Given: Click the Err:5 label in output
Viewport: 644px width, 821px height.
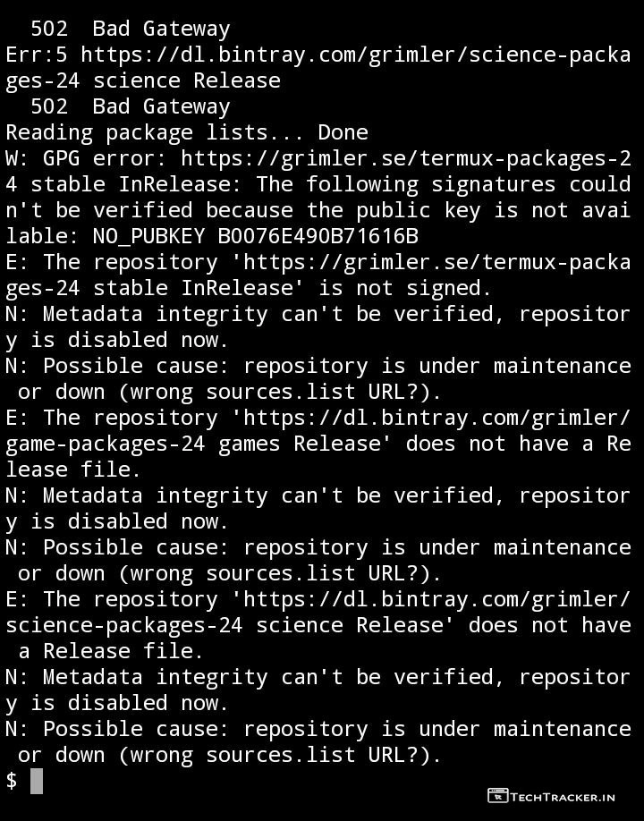Looking at the screenshot, I should click(36, 55).
